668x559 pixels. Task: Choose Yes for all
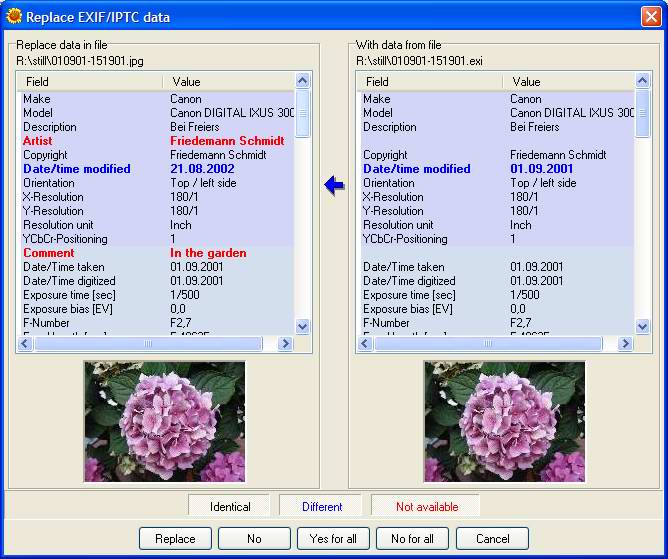point(333,539)
